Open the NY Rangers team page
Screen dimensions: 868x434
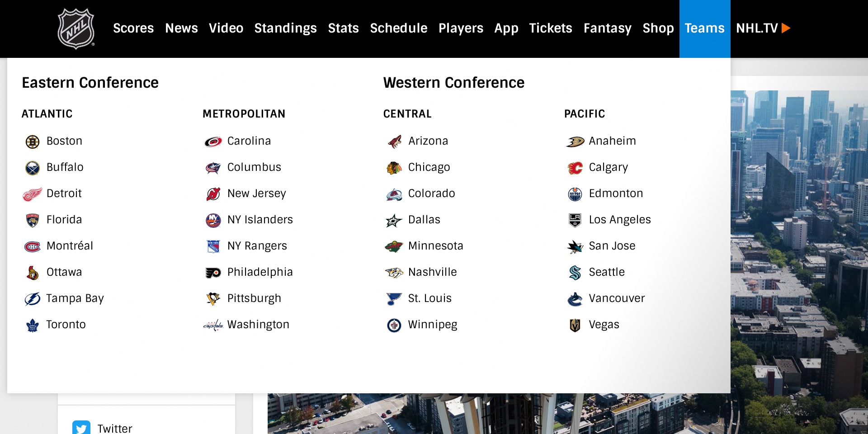246,246
